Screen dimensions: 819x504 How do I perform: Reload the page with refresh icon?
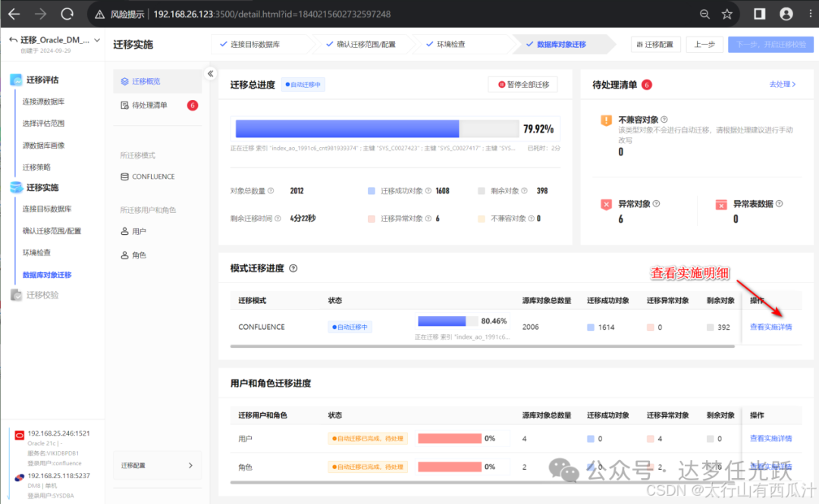coord(67,14)
